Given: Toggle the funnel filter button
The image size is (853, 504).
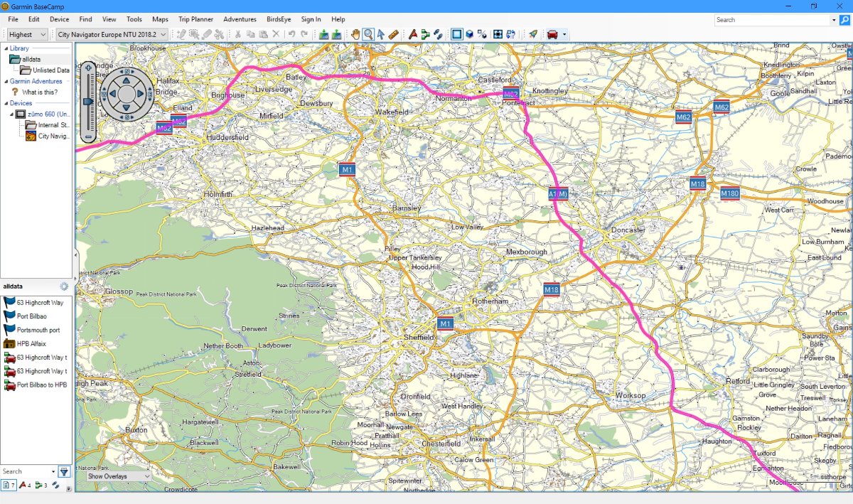Looking at the screenshot, I should (x=64, y=471).
